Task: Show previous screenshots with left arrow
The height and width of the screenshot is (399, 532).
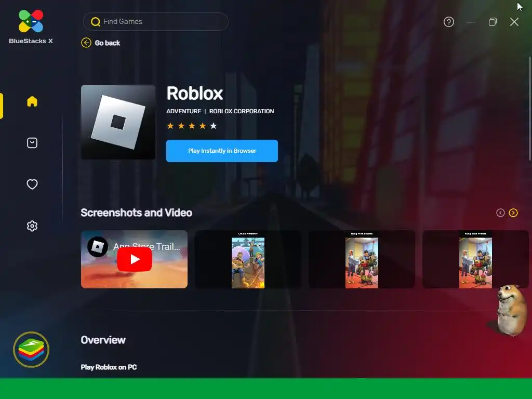Action: pos(500,212)
